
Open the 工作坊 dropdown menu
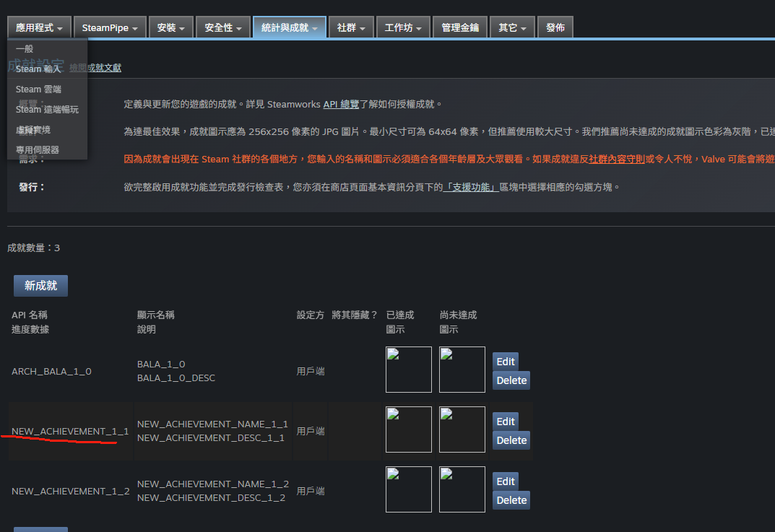[404, 27]
